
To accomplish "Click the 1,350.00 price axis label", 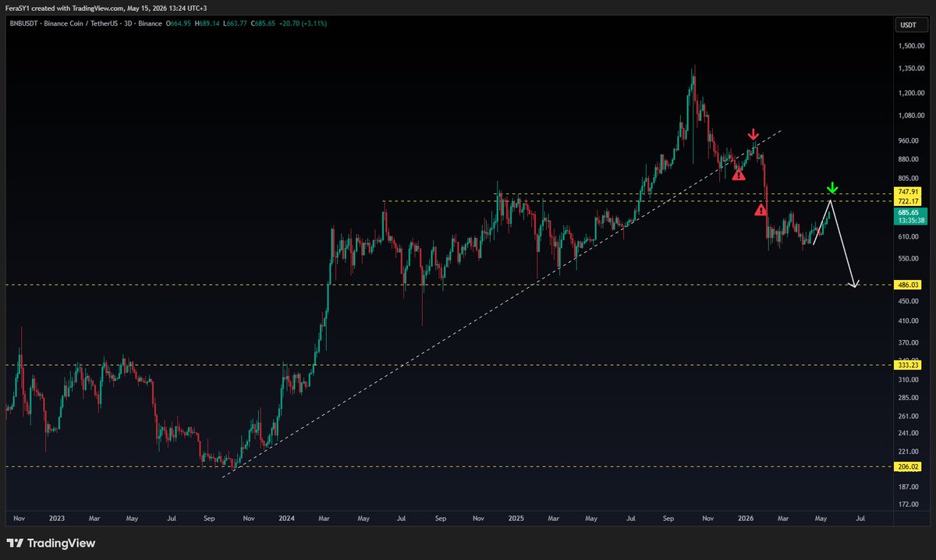I will click(909, 69).
